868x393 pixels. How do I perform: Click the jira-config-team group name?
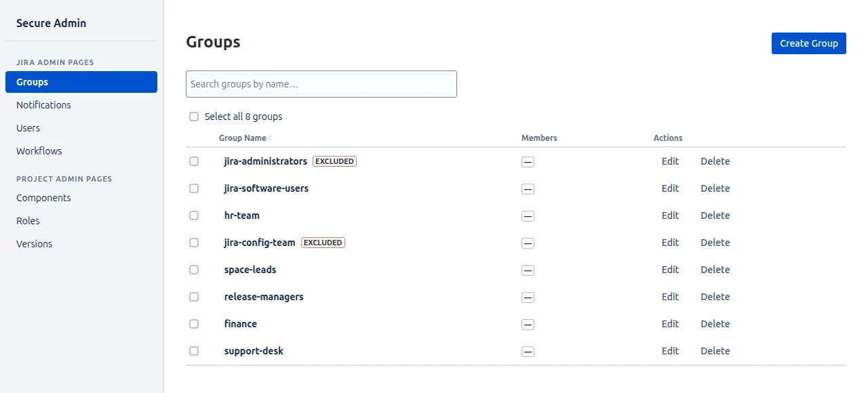(x=260, y=243)
